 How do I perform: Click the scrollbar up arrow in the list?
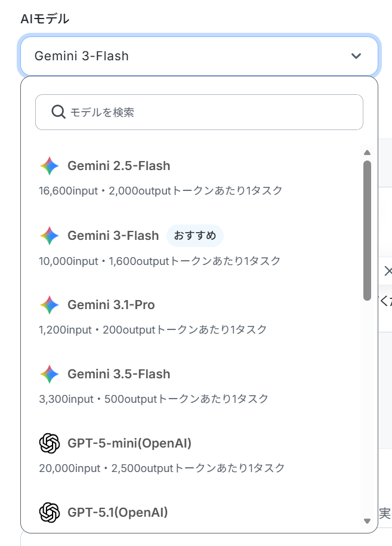point(367,153)
